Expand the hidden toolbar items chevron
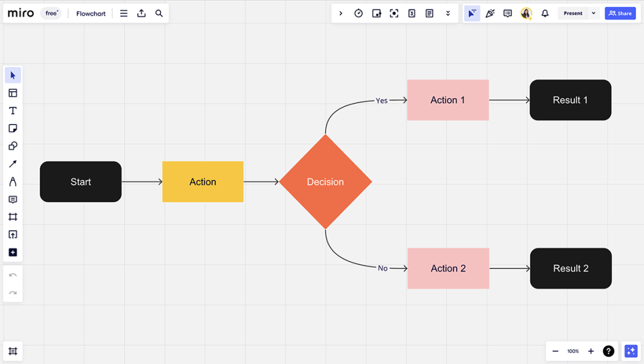Viewport: 644px width, 364px height. [448, 13]
